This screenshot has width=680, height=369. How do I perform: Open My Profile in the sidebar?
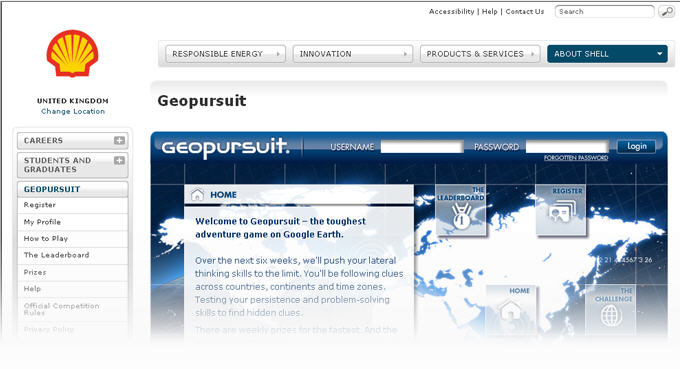pyautogui.click(x=72, y=222)
